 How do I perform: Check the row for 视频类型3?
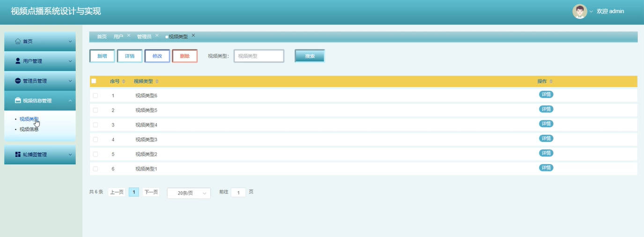tap(96, 140)
